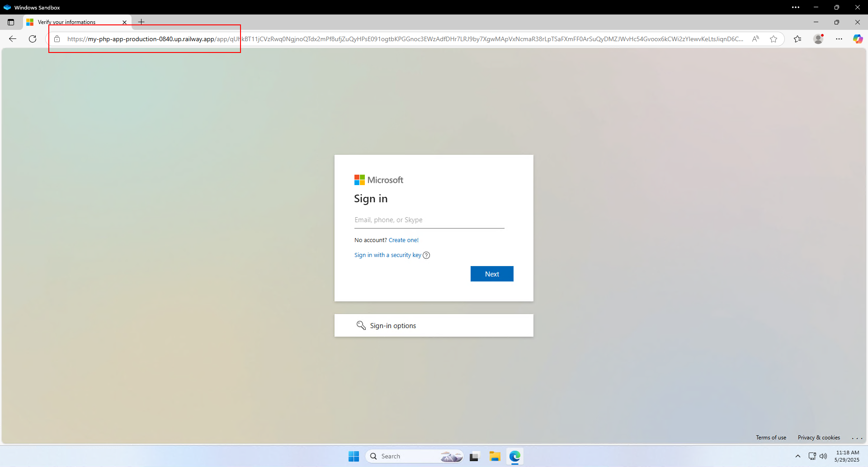Click the site info lock icon
The height and width of the screenshot is (467, 868).
coord(57,39)
